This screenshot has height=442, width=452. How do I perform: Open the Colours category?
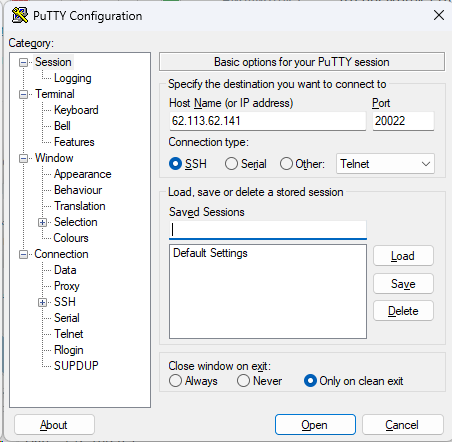point(71,238)
